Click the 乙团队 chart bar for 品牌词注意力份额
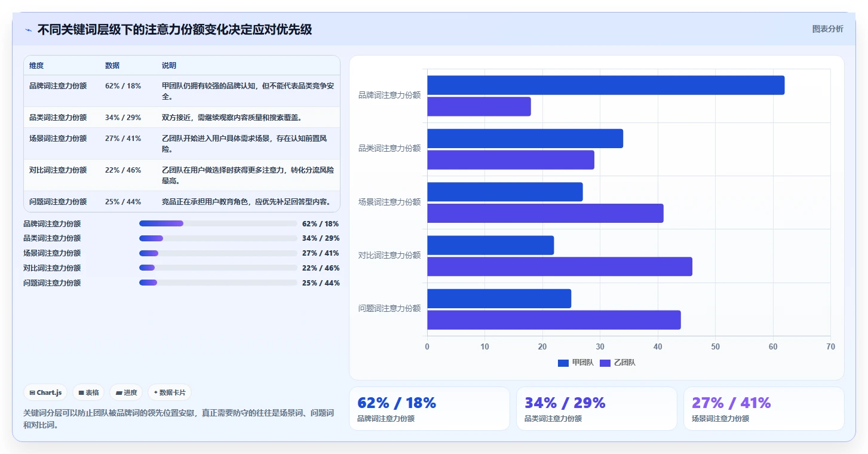Image resolution: width=868 pixels, height=454 pixels. 479,106
